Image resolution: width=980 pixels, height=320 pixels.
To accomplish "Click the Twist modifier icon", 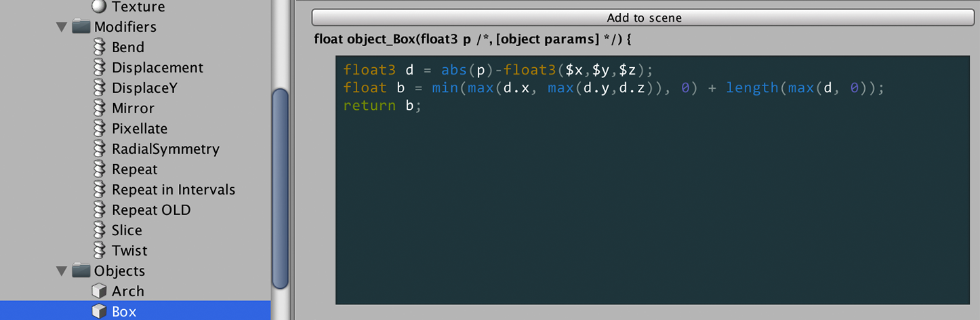I will click(x=100, y=251).
